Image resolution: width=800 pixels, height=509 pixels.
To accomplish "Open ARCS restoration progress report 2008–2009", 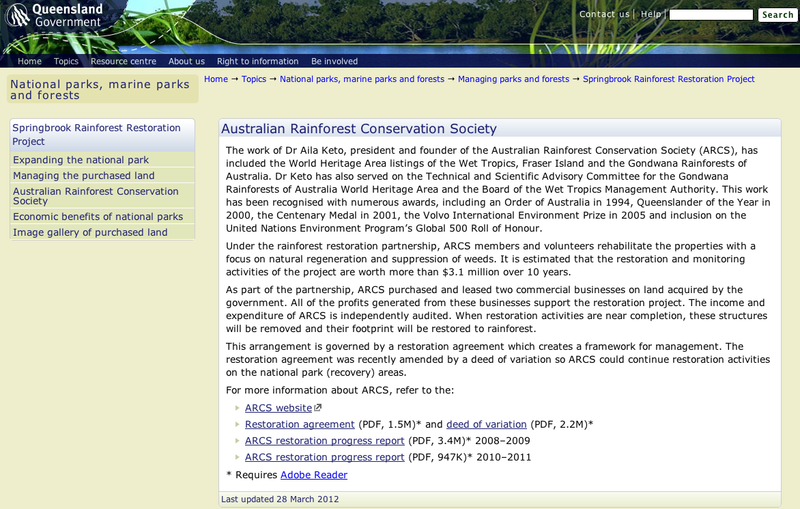I will pos(324,441).
